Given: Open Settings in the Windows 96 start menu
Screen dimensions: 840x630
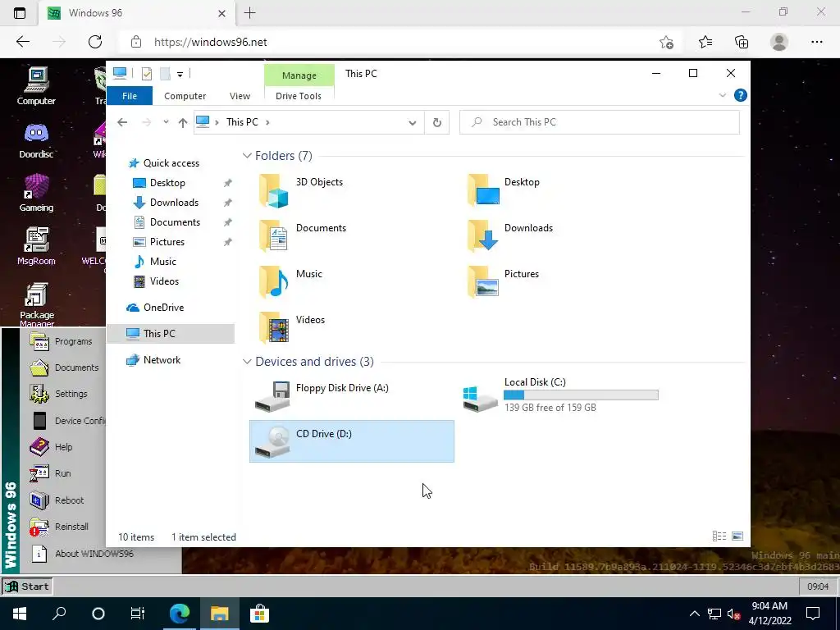Looking at the screenshot, I should pyautogui.click(x=62, y=394).
